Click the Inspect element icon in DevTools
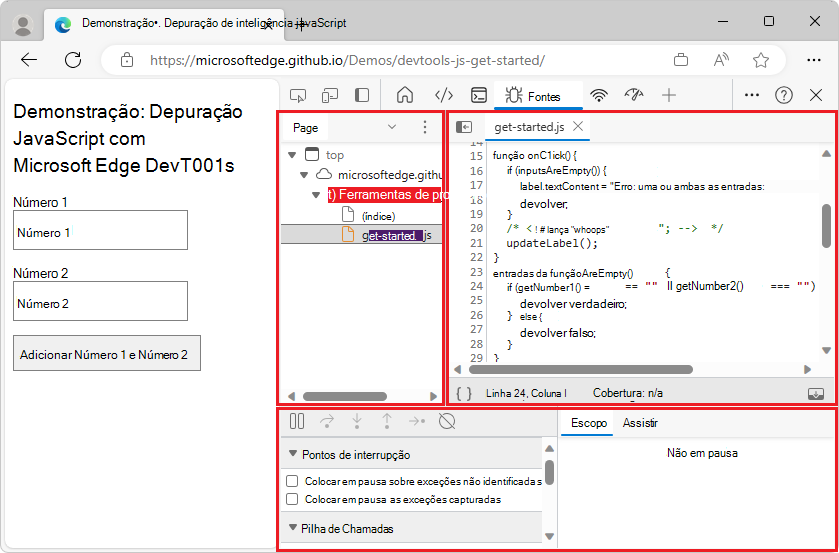Image resolution: width=839 pixels, height=553 pixels. coord(297,95)
